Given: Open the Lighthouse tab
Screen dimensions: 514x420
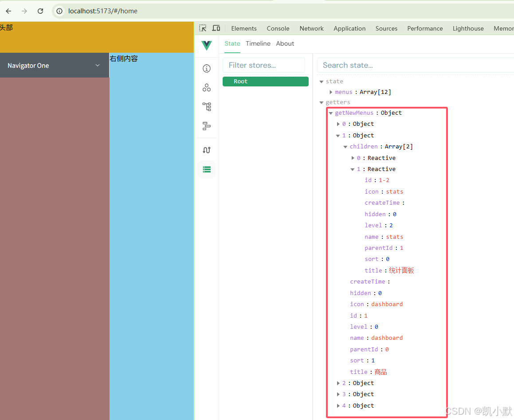Looking at the screenshot, I should pyautogui.click(x=468, y=28).
